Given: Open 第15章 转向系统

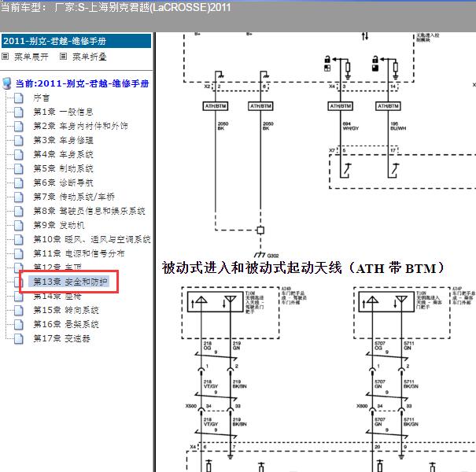Looking at the screenshot, I should [66, 310].
